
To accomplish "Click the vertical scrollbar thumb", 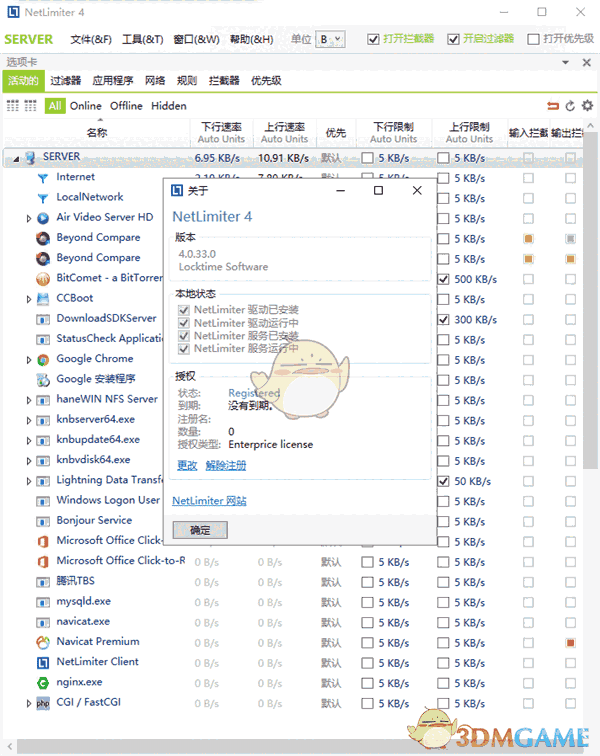I will pos(591,299).
